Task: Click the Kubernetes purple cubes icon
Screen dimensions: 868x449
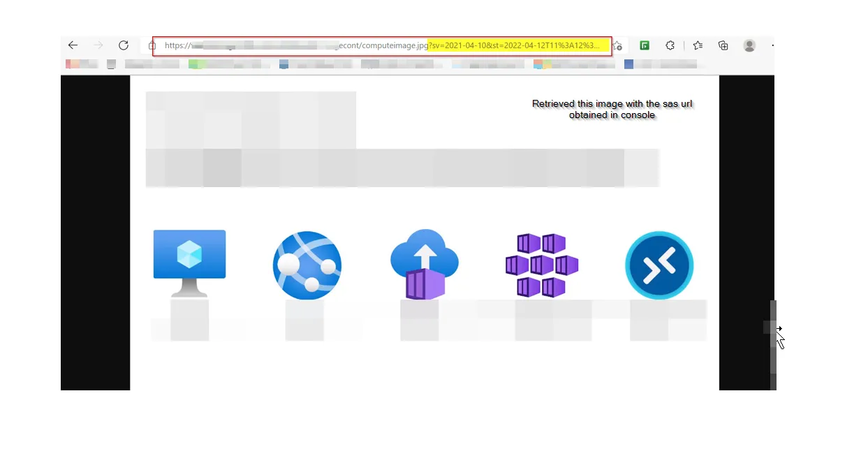Action: click(x=542, y=265)
